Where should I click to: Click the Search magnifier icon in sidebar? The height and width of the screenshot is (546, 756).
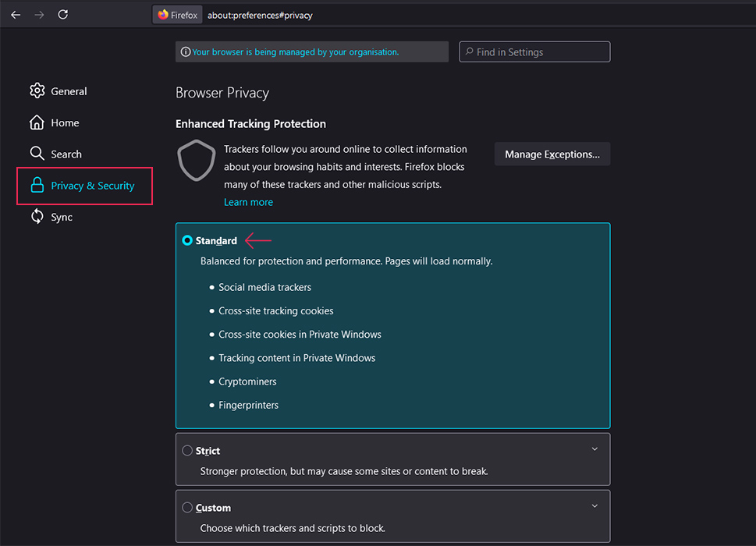37,154
